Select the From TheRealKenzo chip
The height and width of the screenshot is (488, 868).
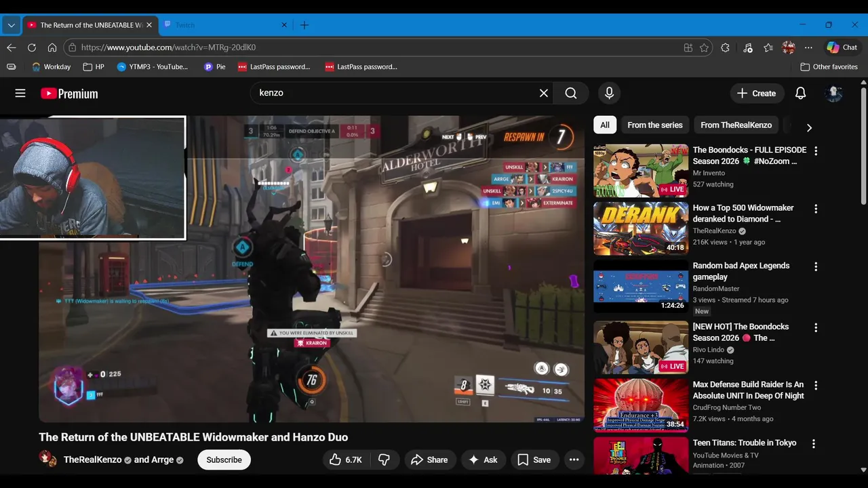tap(736, 125)
